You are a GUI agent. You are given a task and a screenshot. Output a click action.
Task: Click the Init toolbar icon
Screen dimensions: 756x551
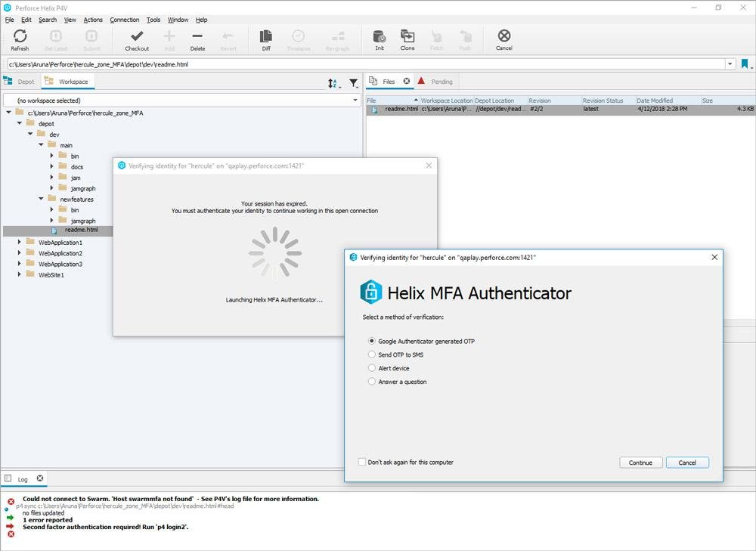point(380,36)
